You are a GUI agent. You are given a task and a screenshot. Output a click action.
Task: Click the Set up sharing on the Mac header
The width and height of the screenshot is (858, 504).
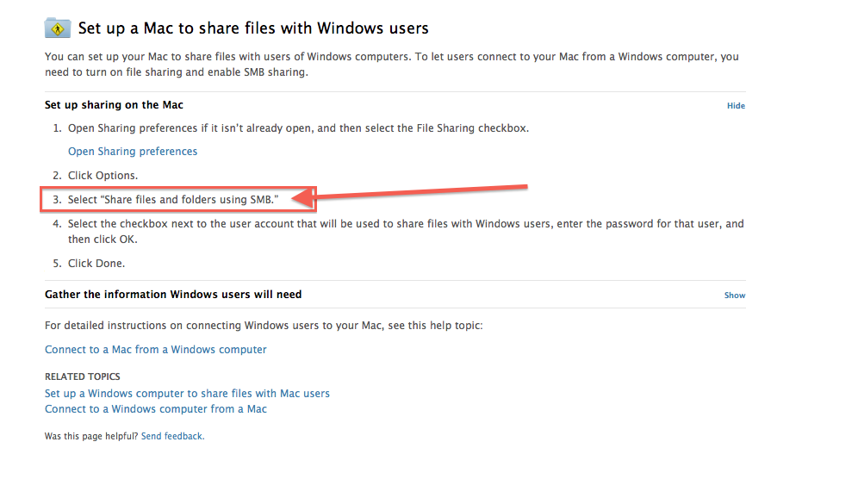tap(114, 104)
